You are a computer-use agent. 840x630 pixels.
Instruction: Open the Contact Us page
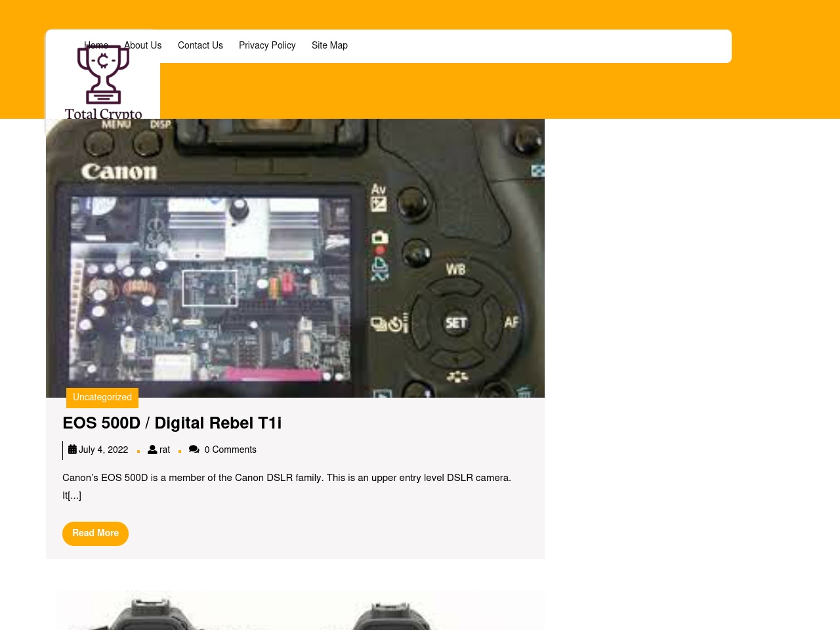(200, 45)
